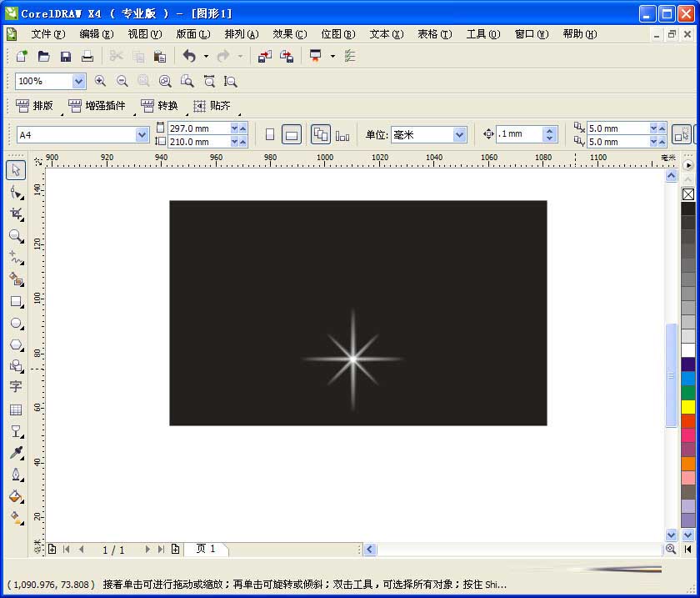Undo the last action
The image size is (700, 598).
pyautogui.click(x=190, y=56)
